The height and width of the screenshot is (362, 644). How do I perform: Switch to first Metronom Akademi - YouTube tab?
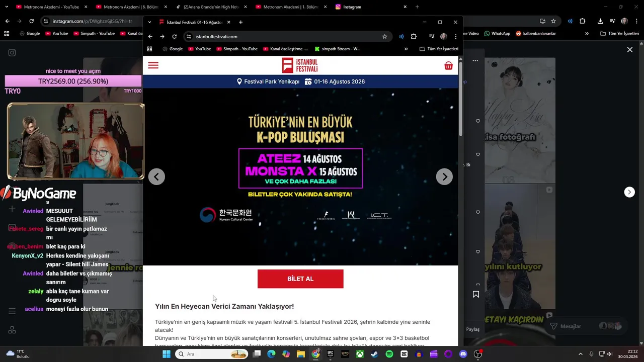coord(51,7)
